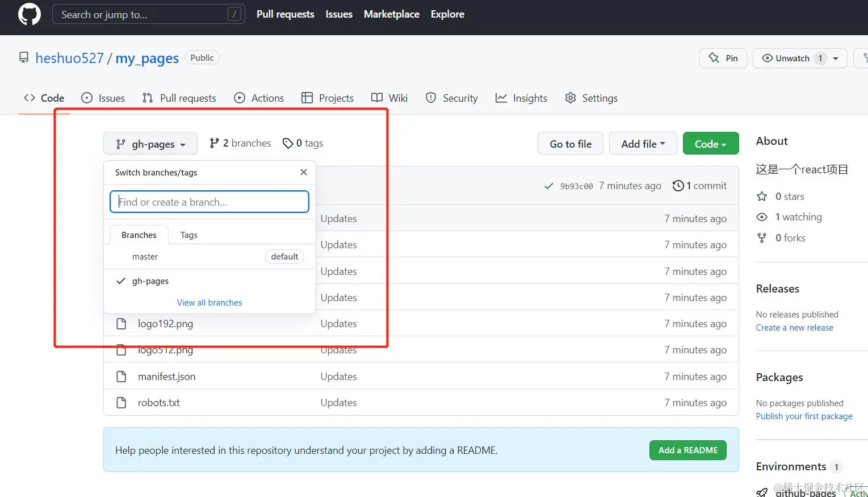This screenshot has height=497, width=868.
Task: Click the slash shortcut icon in search box
Action: (234, 14)
